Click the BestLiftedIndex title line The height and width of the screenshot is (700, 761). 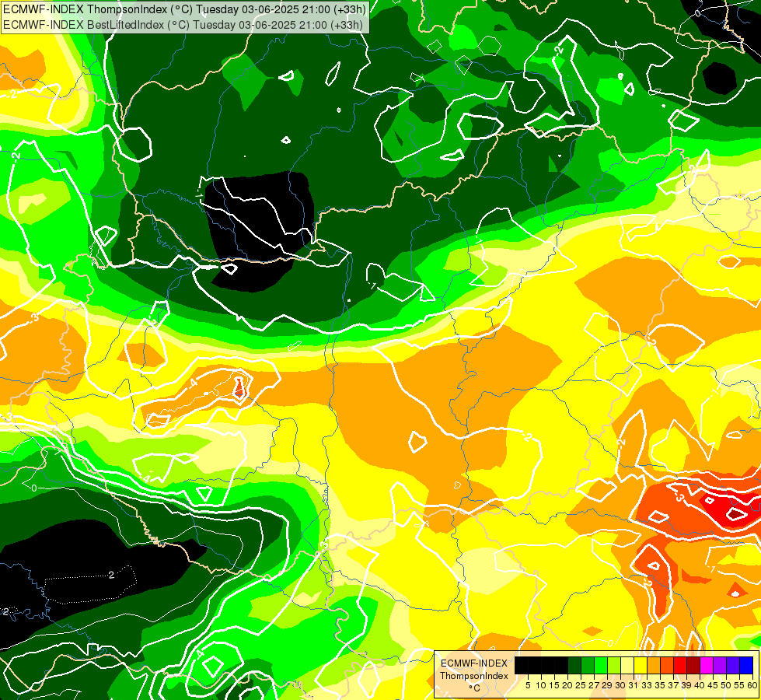183,25
